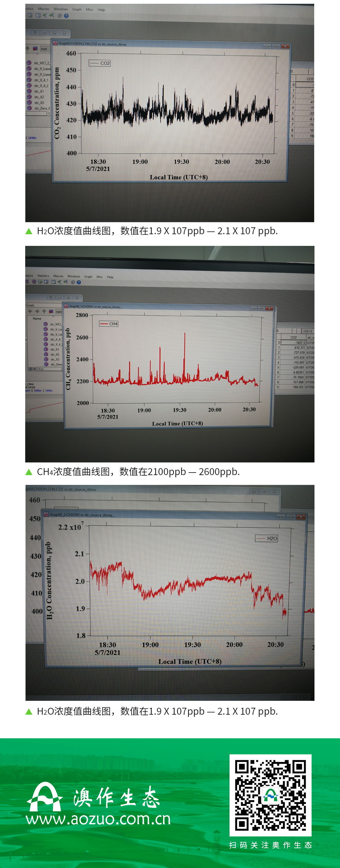
Task: Click the back arrow in CH4 photo data browser
Action: pyautogui.click(x=30, y=311)
